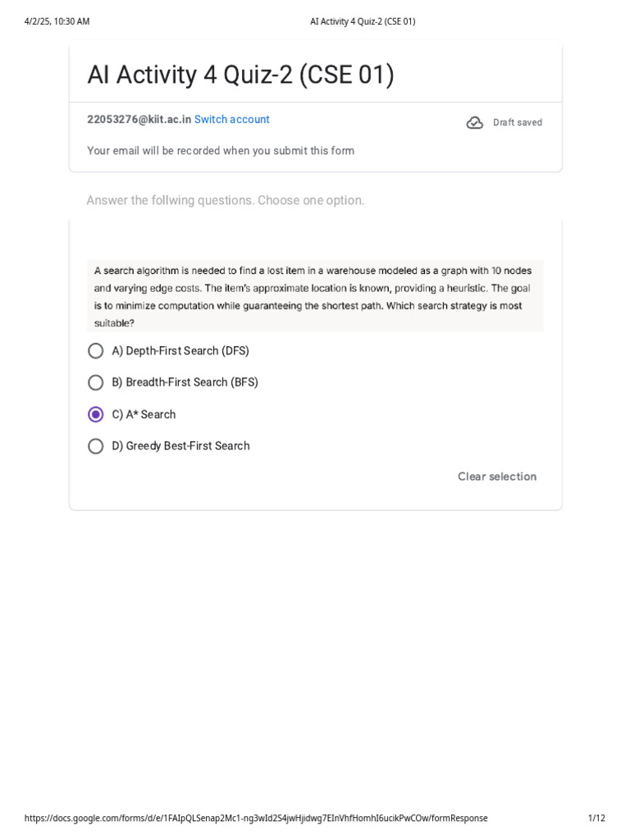This screenshot has width=630, height=840.
Task: Click the Answer the following questions instruction
Action: pyautogui.click(x=225, y=200)
